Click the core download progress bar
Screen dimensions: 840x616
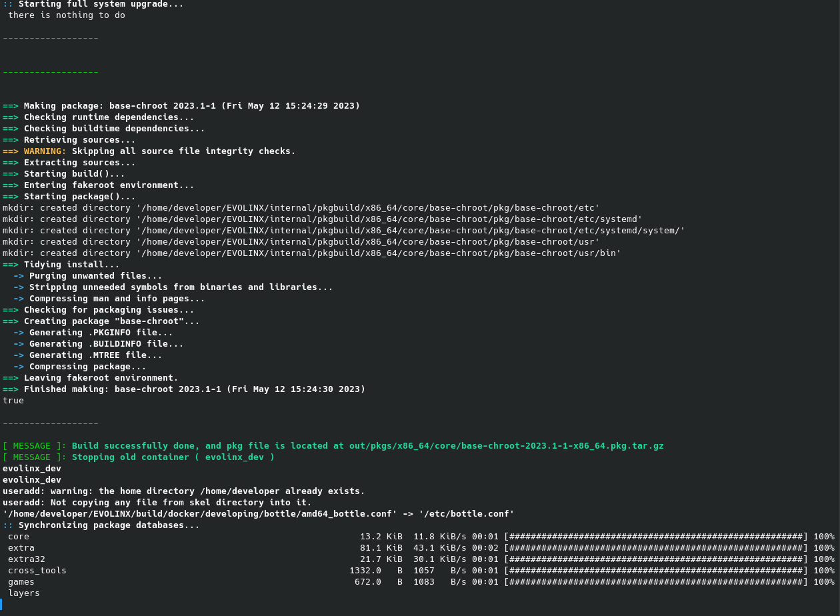656,536
